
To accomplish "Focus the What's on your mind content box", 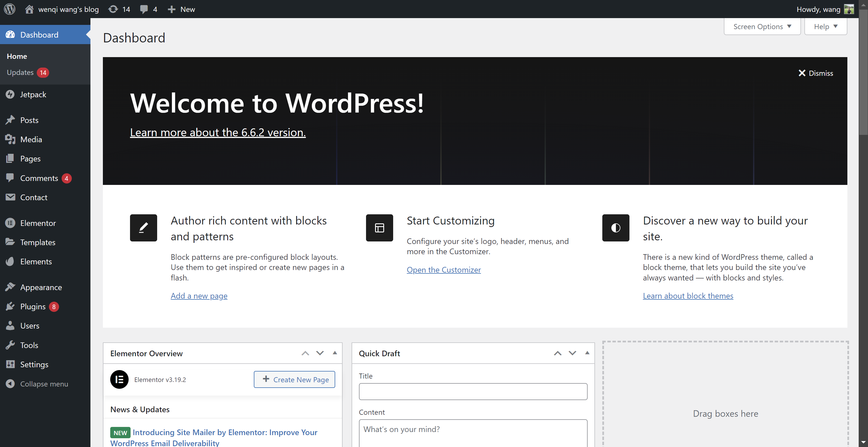I will (x=473, y=433).
